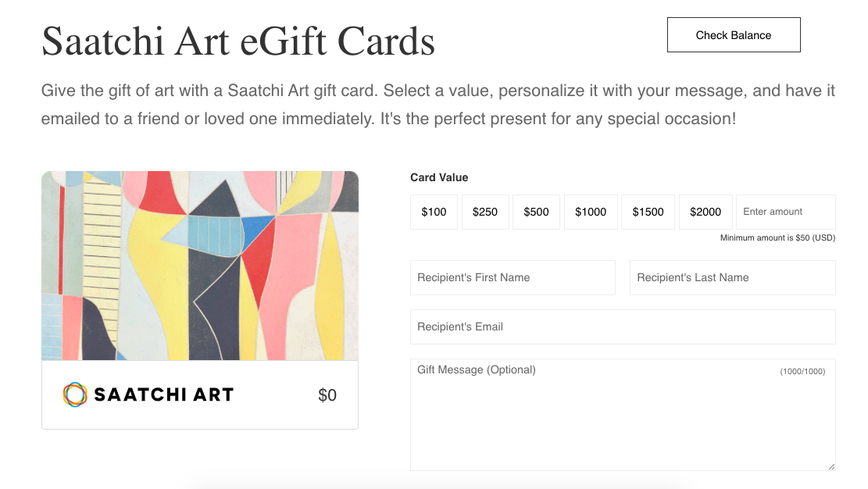The height and width of the screenshot is (489, 868).
Task: Click the Card Value label
Action: [439, 177]
